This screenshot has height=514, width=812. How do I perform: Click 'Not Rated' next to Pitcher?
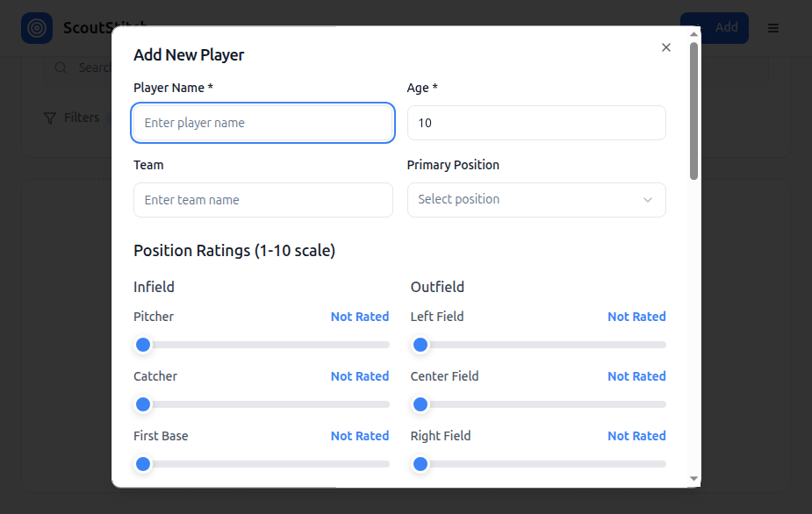point(360,317)
